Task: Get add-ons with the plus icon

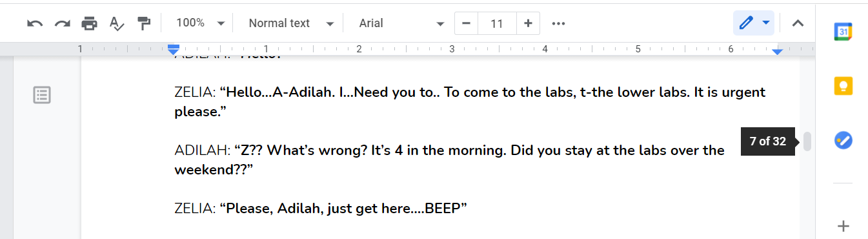Action: (x=843, y=226)
